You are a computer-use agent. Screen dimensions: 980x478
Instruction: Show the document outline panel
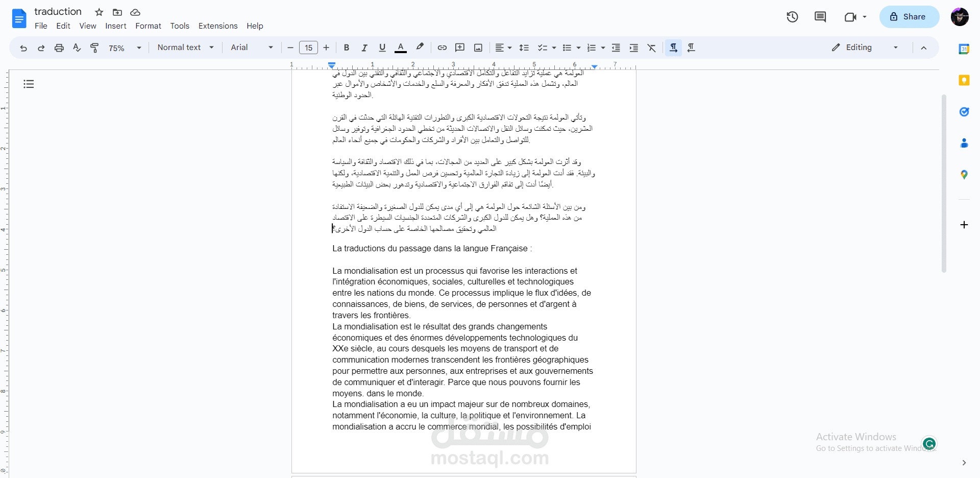[x=29, y=84]
